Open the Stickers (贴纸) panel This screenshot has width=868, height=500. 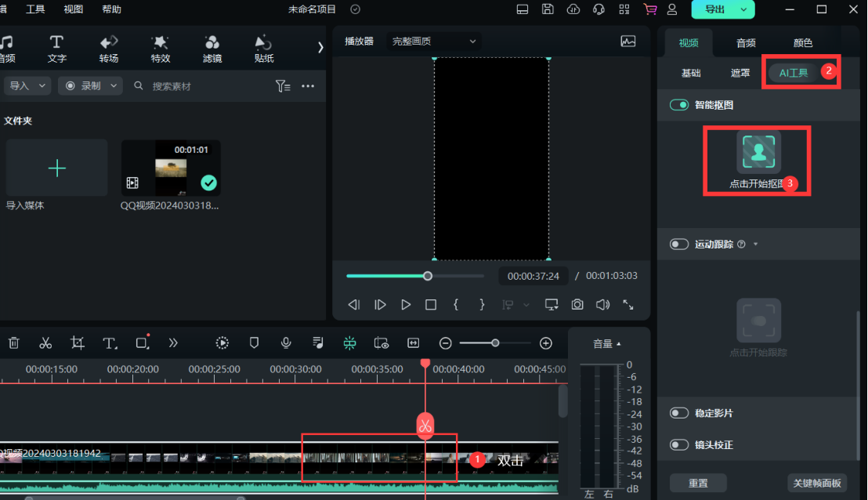(x=264, y=49)
